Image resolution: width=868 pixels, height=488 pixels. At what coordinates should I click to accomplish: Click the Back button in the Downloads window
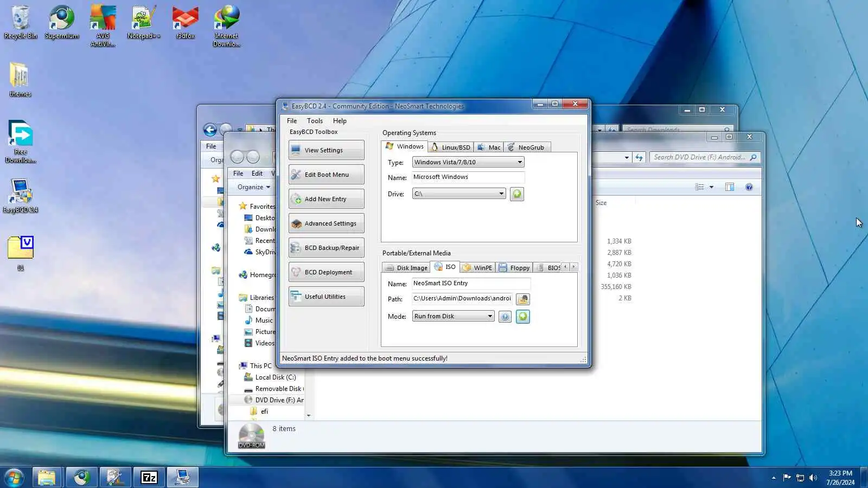point(210,130)
